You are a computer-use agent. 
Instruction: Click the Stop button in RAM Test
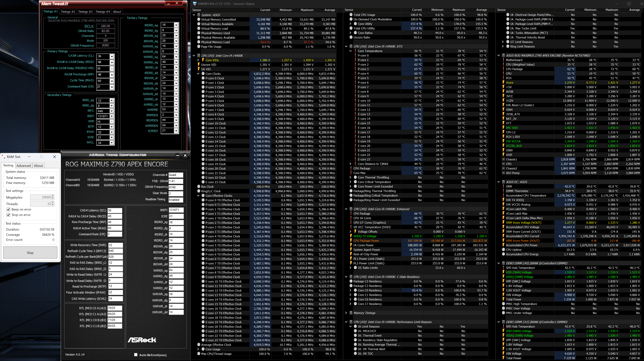(x=30, y=253)
